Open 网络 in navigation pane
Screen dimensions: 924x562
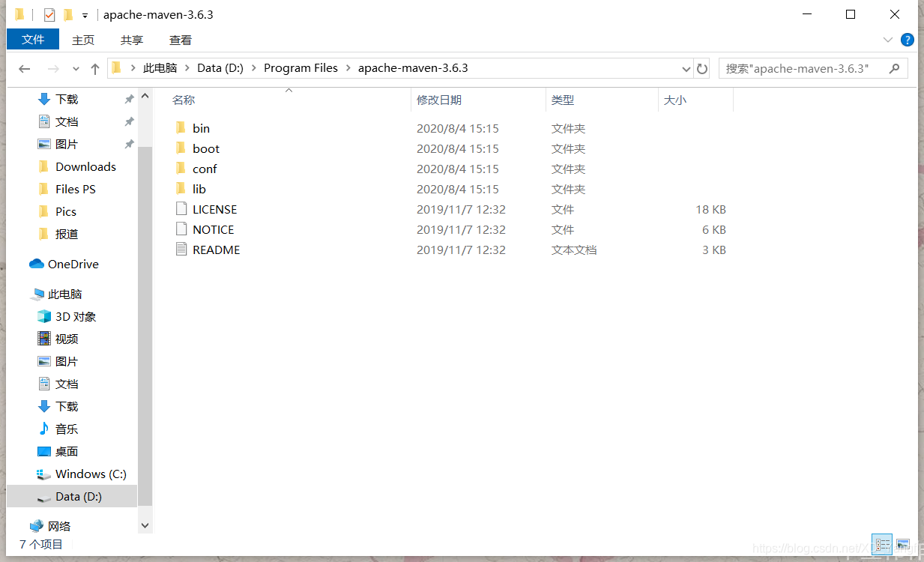coord(50,526)
